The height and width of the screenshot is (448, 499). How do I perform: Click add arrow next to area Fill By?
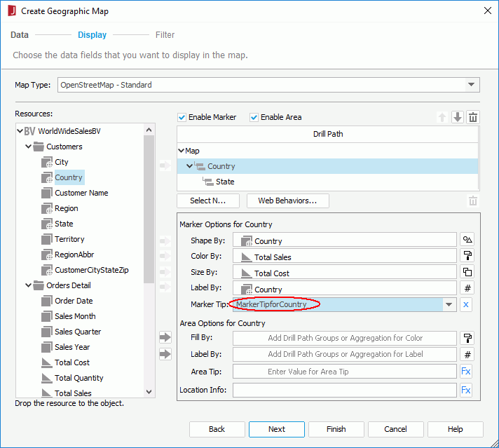tap(165, 337)
